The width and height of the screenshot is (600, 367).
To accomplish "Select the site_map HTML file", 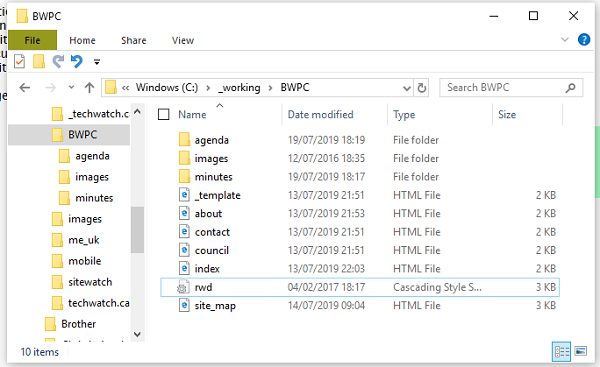I will pos(215,306).
